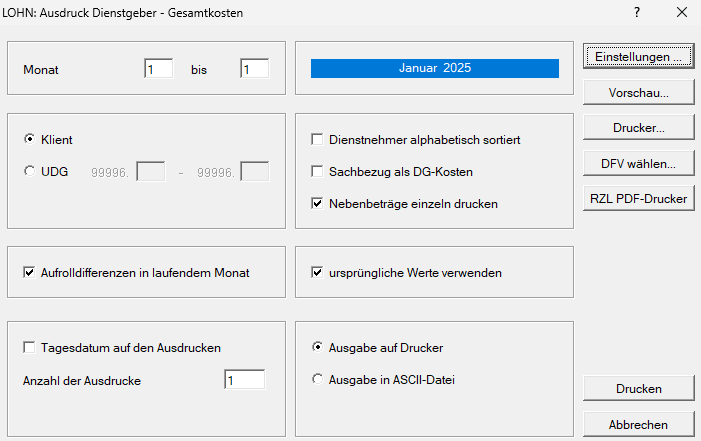Viewport: 701px width, 441px height.
Task: Enable Dienstnehmer alphabetisch sortiert checkbox
Action: (x=318, y=140)
